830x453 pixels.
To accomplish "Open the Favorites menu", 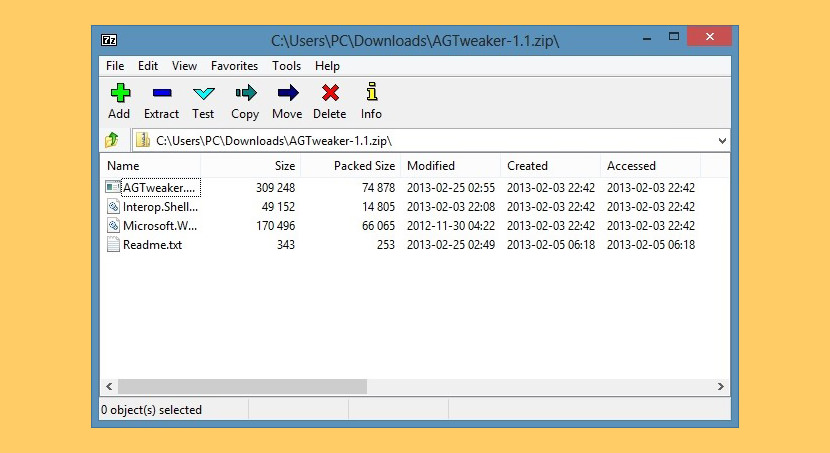I will point(234,66).
